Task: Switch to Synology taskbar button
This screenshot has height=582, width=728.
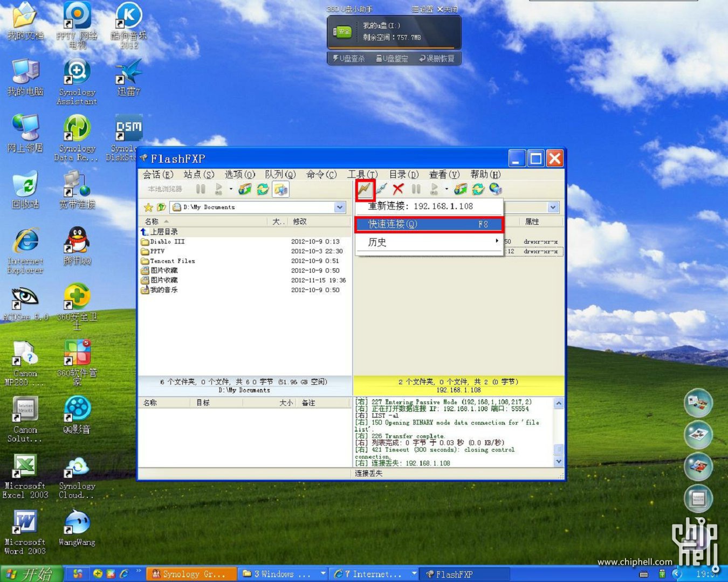Action: (192, 574)
